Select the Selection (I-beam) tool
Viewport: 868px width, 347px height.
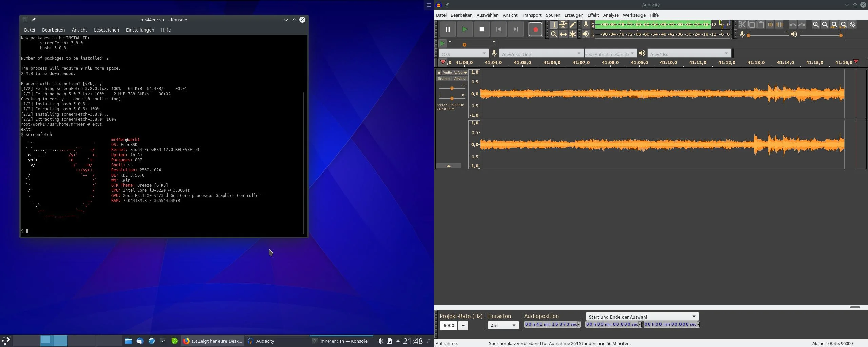(x=554, y=25)
